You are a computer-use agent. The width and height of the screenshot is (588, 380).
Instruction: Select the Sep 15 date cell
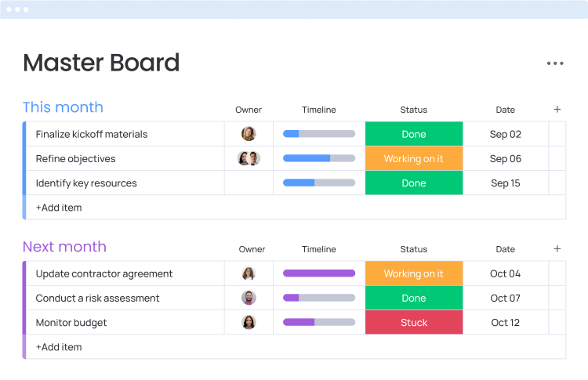click(x=505, y=183)
